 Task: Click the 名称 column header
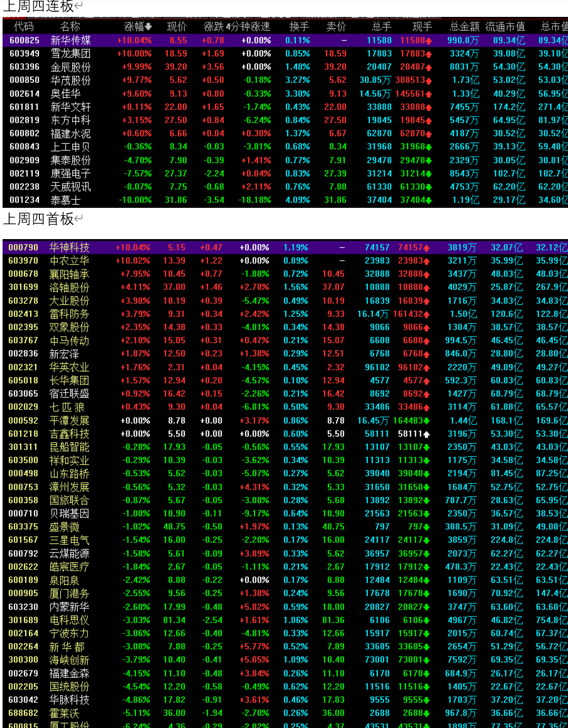70,27
